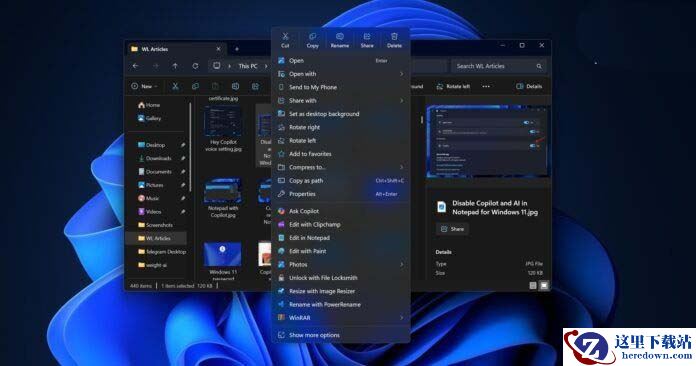This screenshot has width=696, height=366.
Task: Choose Edit with Clipchamp
Action: click(x=340, y=224)
